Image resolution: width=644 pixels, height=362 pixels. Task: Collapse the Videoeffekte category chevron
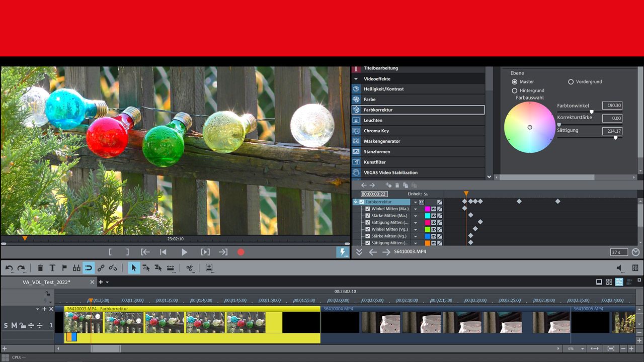356,78
